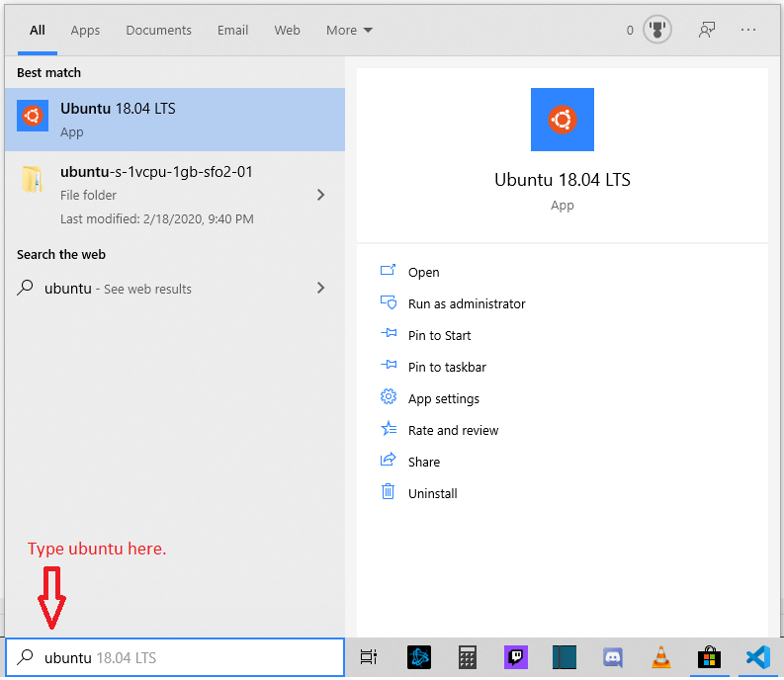
Task: Click the ubuntu-s-1vcpu folder icon
Action: point(33,179)
